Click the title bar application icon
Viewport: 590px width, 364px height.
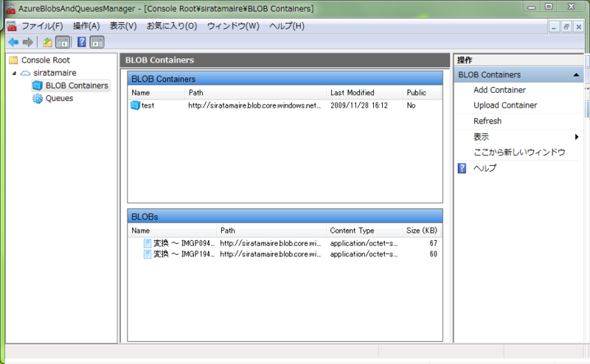tap(11, 9)
